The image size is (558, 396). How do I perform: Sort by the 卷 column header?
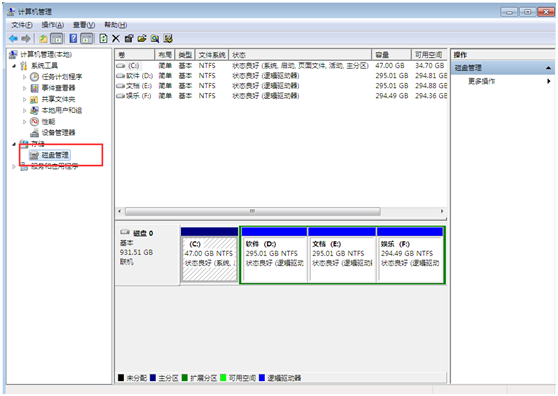(x=135, y=55)
